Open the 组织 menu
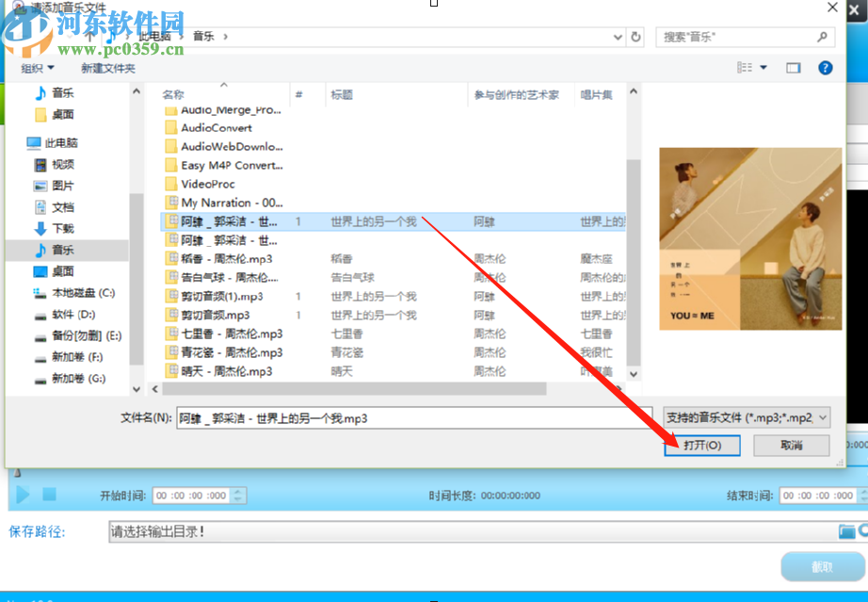Image resolution: width=868 pixels, height=602 pixels. point(38,68)
